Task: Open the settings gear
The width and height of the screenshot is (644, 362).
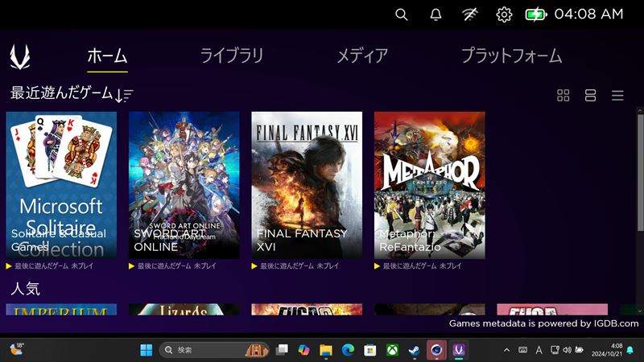Action: [504, 14]
